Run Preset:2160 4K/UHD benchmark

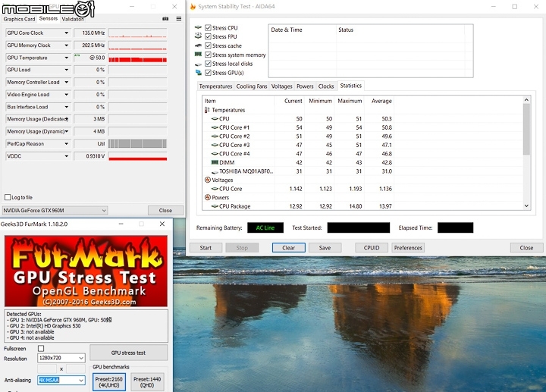[109, 382]
